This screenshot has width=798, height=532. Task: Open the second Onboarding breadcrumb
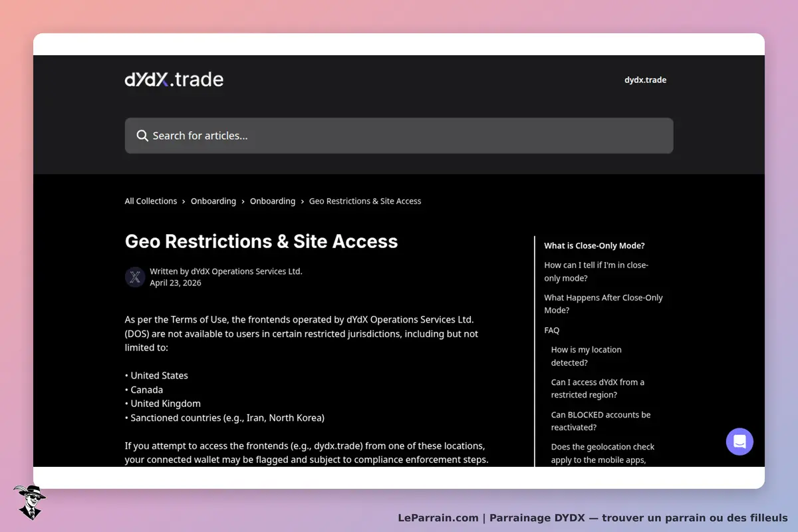click(x=273, y=201)
